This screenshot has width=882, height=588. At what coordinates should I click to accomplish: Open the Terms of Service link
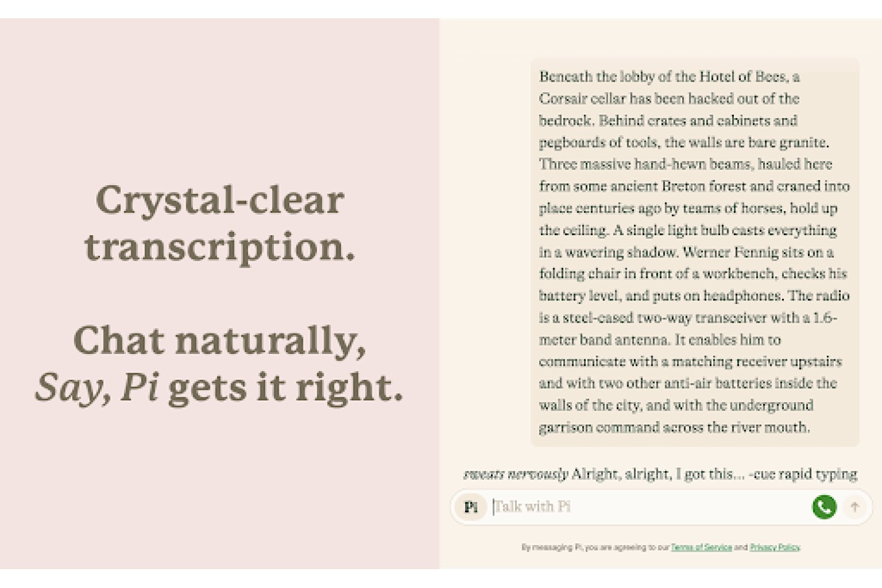(x=701, y=547)
